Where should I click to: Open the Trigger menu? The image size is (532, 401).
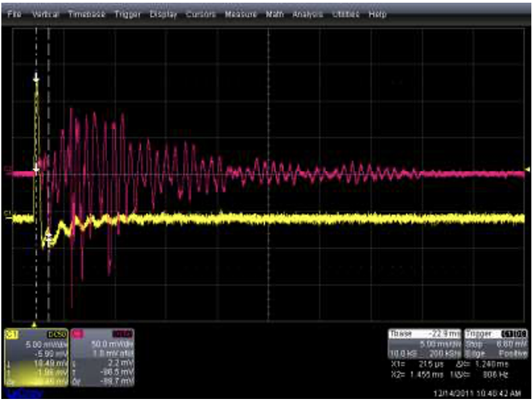coord(127,14)
